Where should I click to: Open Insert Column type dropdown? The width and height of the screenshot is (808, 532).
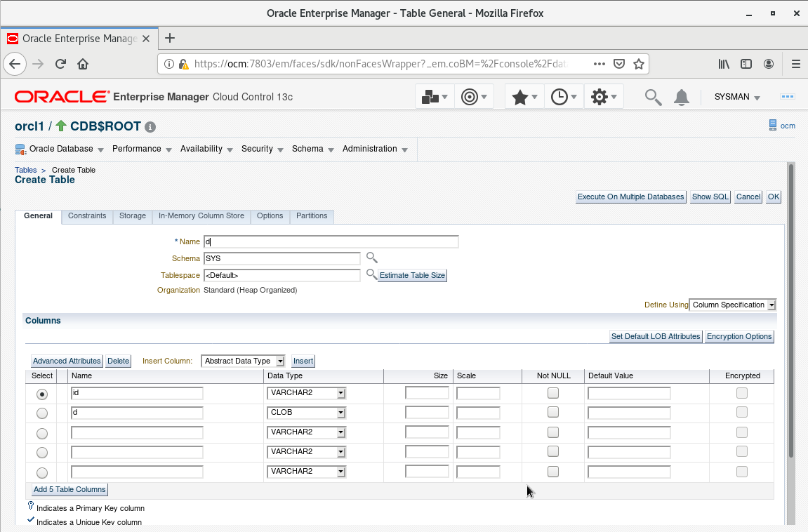[243, 361]
